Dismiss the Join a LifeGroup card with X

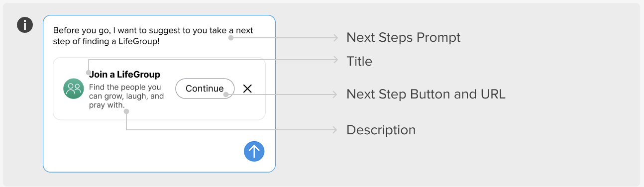click(x=247, y=89)
